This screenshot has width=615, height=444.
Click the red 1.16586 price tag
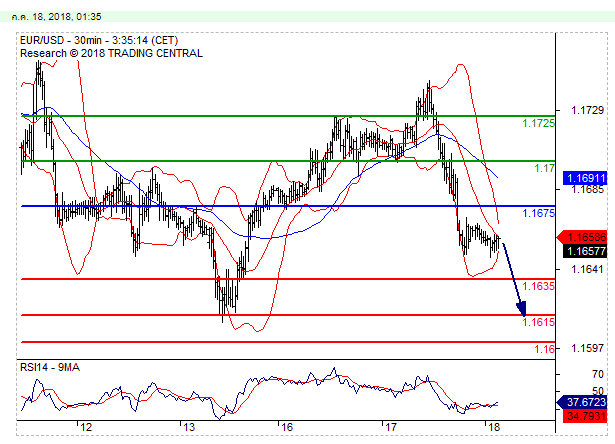pos(582,237)
